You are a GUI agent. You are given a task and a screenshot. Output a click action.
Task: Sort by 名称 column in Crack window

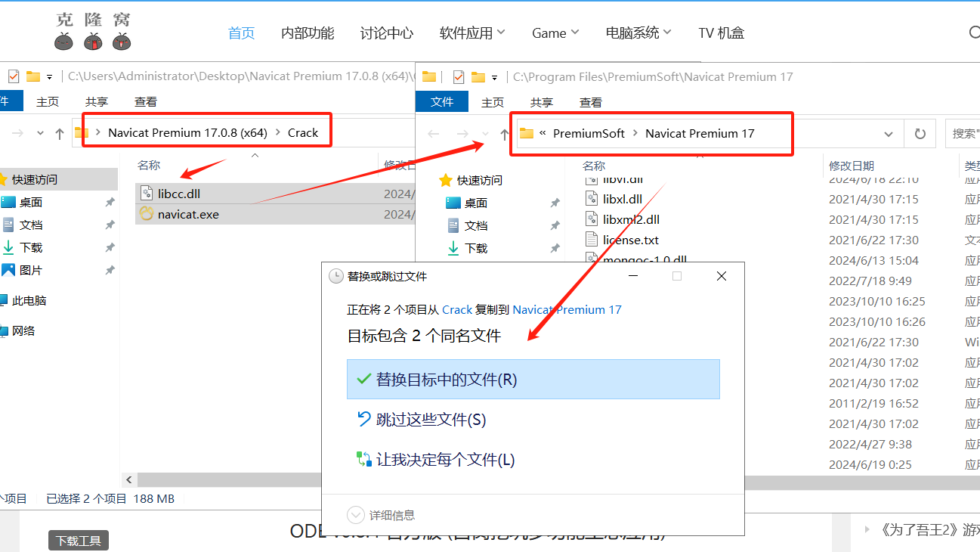[x=149, y=165]
